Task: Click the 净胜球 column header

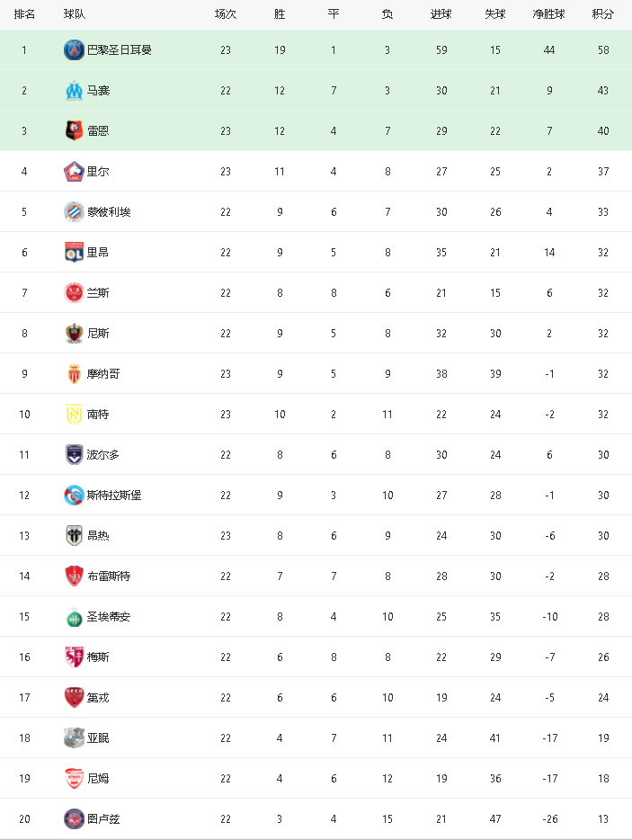Action: [548, 14]
